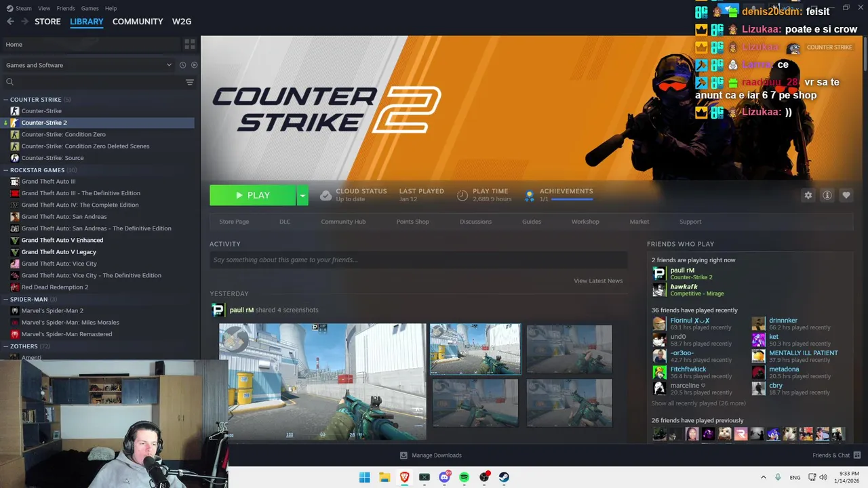868x488 pixels.
Task: Collapse the ZOTHERS category
Action: (6, 346)
